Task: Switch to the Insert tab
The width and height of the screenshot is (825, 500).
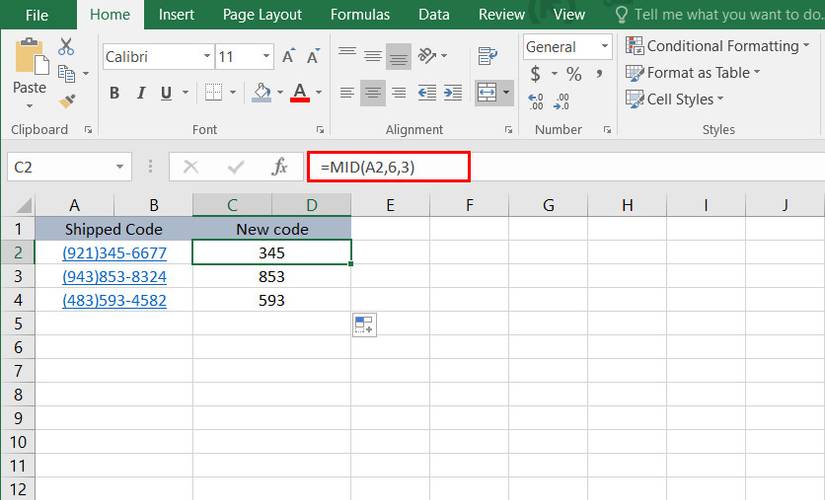Action: click(x=176, y=15)
